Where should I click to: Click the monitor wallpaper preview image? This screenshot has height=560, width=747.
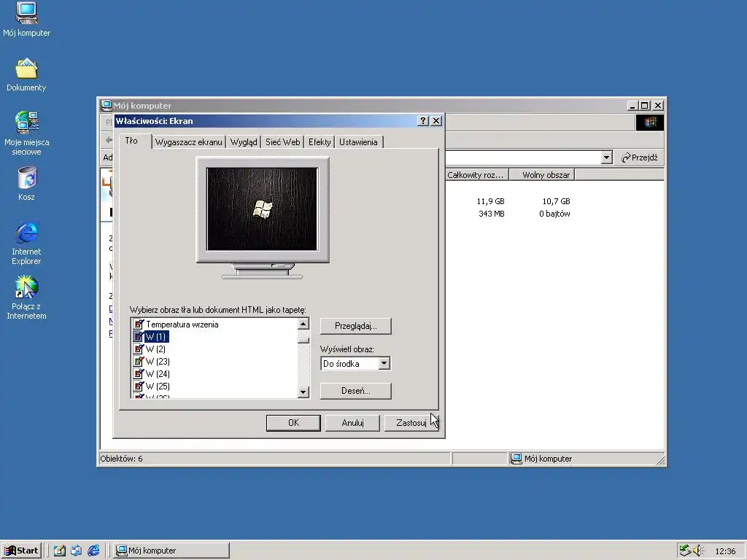262,209
